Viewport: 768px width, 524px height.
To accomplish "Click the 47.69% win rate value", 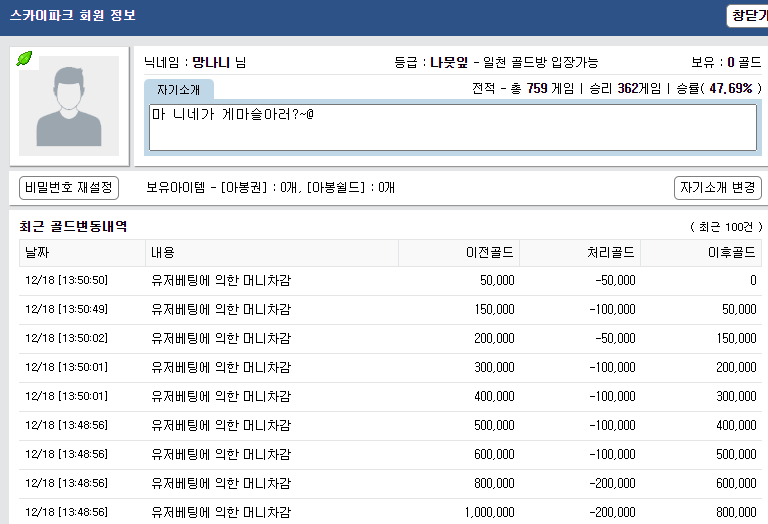I will 730,89.
